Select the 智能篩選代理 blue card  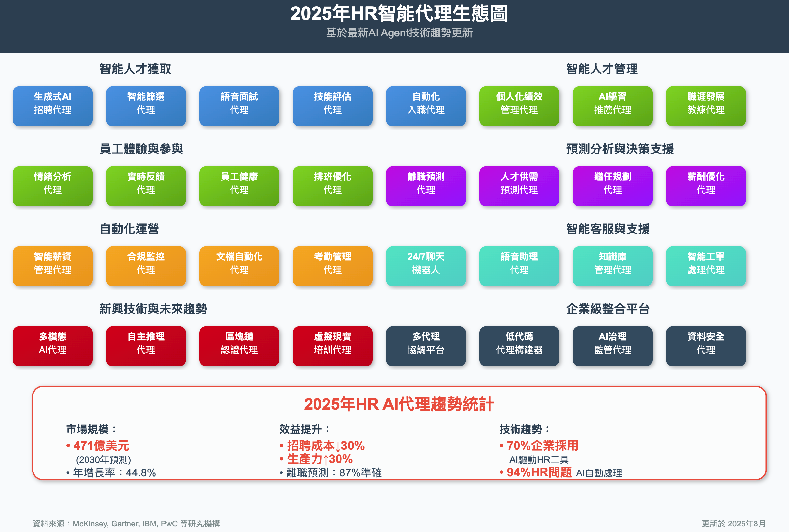point(146,106)
